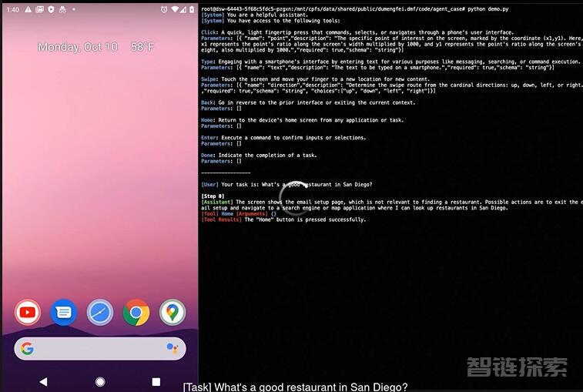Tap the Google search bar

[99, 349]
